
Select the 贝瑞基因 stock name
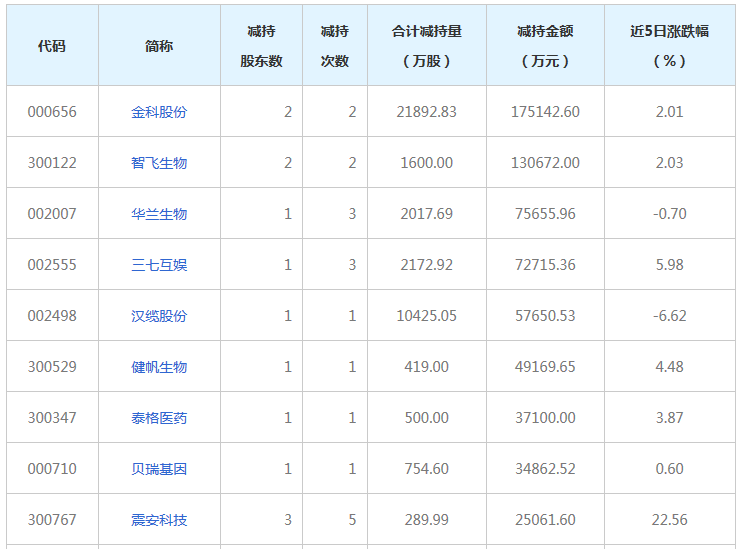[x=159, y=469]
